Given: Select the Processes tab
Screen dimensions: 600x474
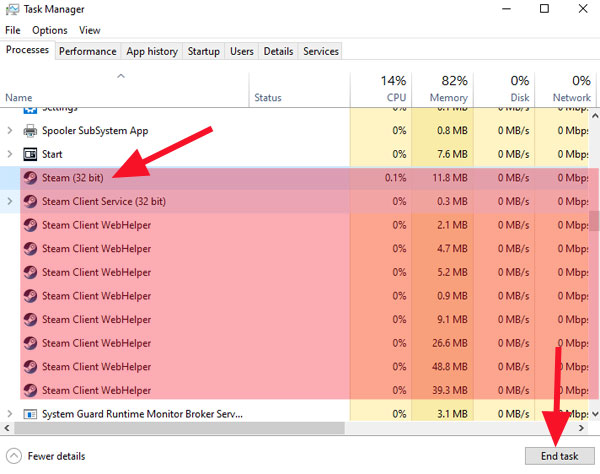Looking at the screenshot, I should pos(28,50).
